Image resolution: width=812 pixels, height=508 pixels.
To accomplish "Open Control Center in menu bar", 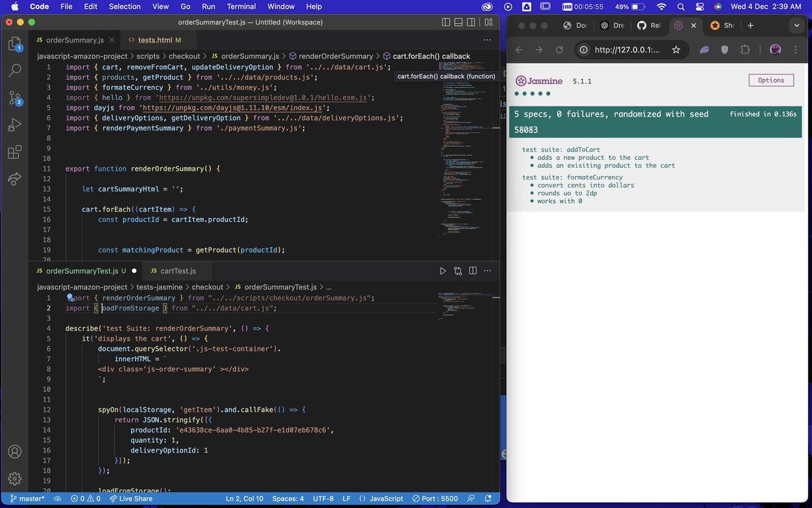I will tap(700, 7).
